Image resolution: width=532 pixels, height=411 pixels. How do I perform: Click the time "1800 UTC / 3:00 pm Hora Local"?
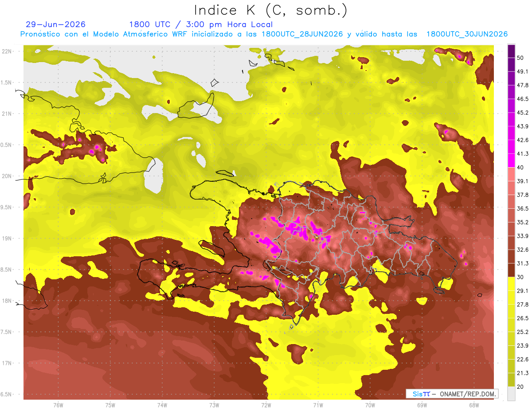[201, 25]
